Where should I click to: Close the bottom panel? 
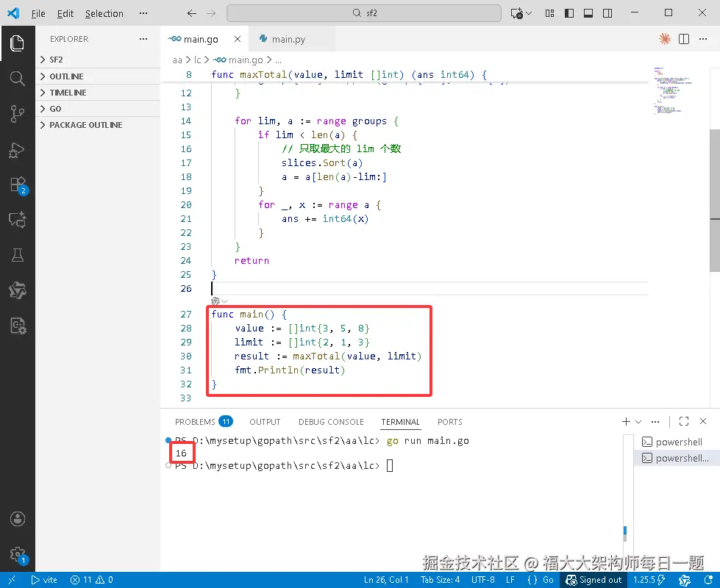click(x=703, y=421)
